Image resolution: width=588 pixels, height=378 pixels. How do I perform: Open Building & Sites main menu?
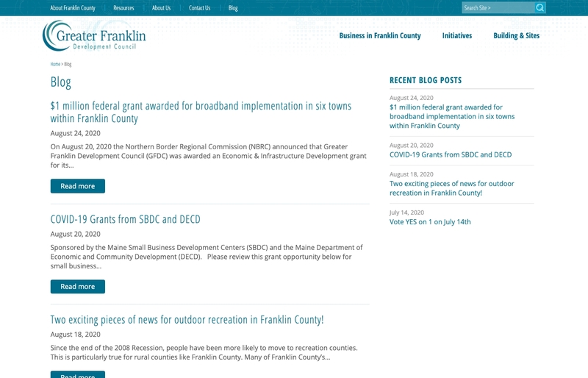click(517, 35)
